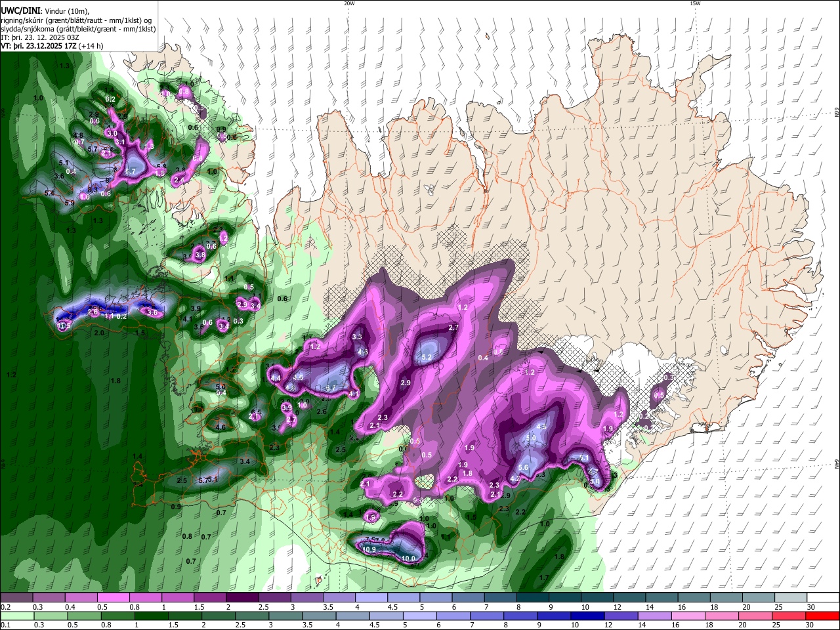Click the '8.3' value in the Westfjords
This screenshot has width=840, height=630.
[93, 190]
